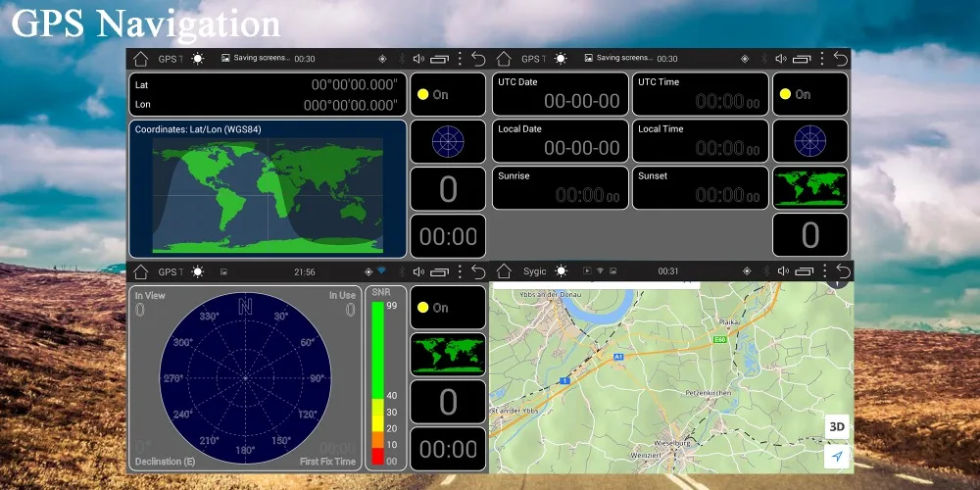Select the Local Time tile
980x490 pixels.
pos(700,141)
